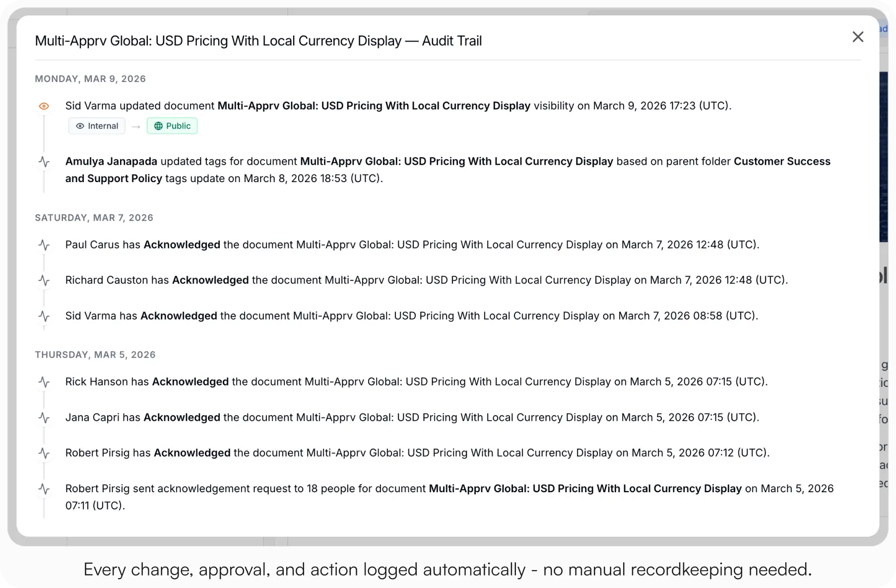
Task: Click the arrow between Internal and Public badges
Action: tap(136, 127)
